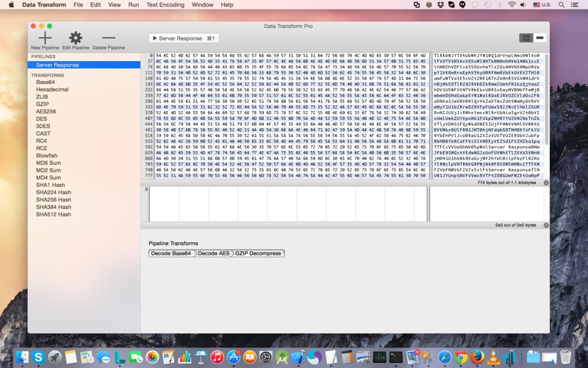This screenshot has height=368, width=588.
Task: Open the Window menu
Action: [x=203, y=5]
